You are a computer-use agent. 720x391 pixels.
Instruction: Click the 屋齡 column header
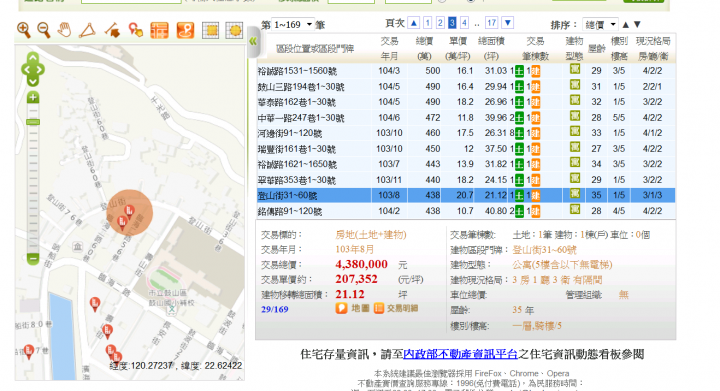pyautogui.click(x=596, y=49)
